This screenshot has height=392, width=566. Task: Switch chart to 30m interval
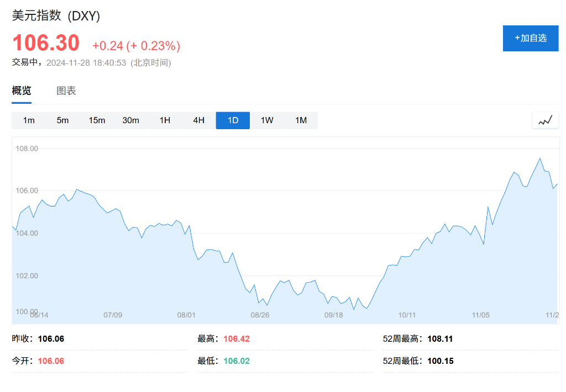pyautogui.click(x=130, y=120)
